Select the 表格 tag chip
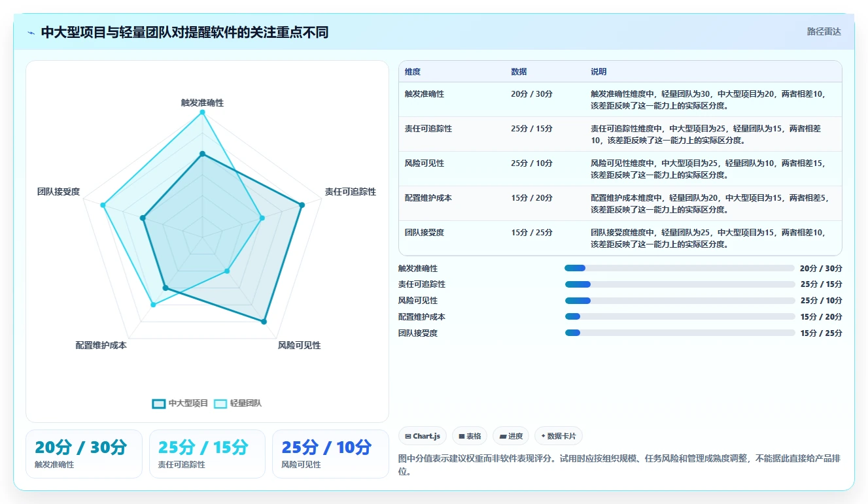This screenshot has width=868, height=504. (x=470, y=436)
